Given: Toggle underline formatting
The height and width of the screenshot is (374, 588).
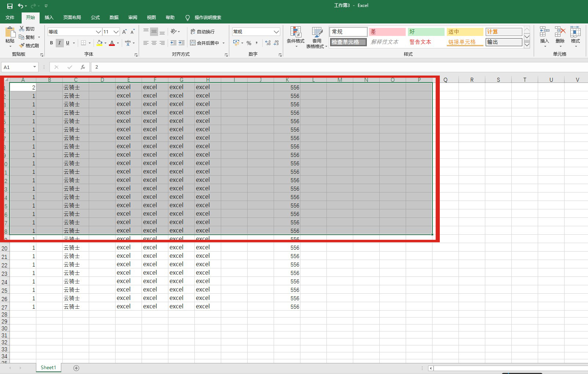Looking at the screenshot, I should 67,43.
